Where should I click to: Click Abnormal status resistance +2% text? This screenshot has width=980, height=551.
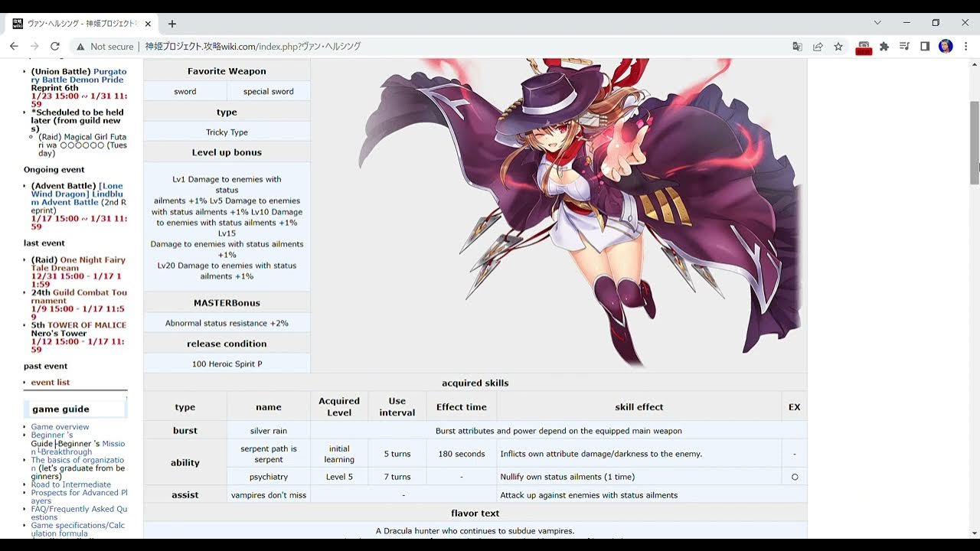click(x=227, y=323)
